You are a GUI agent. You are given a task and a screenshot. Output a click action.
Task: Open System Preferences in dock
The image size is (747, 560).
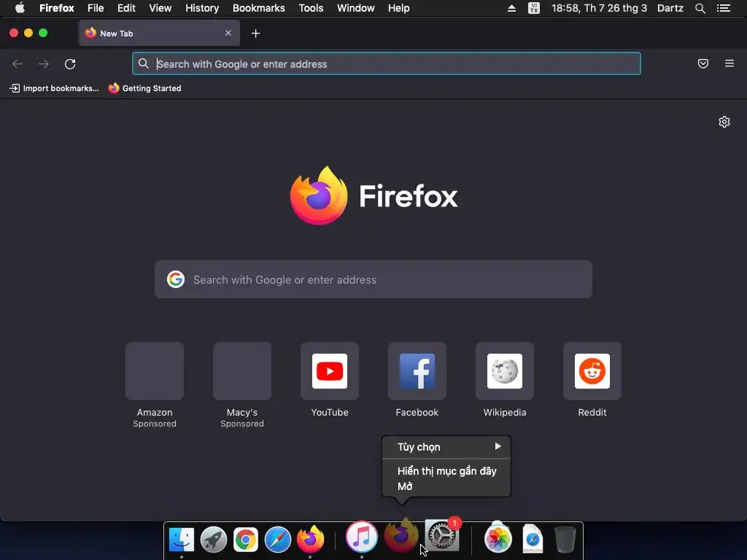click(x=442, y=534)
